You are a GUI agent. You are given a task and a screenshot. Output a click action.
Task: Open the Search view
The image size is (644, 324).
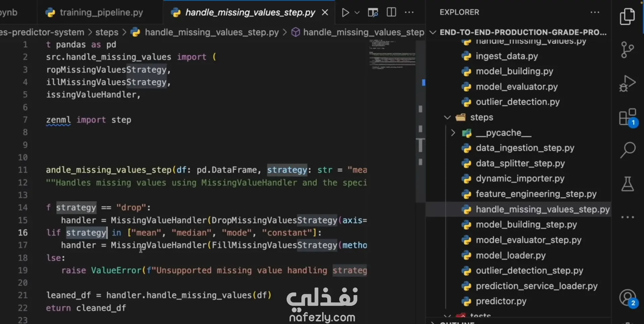pyautogui.click(x=628, y=150)
